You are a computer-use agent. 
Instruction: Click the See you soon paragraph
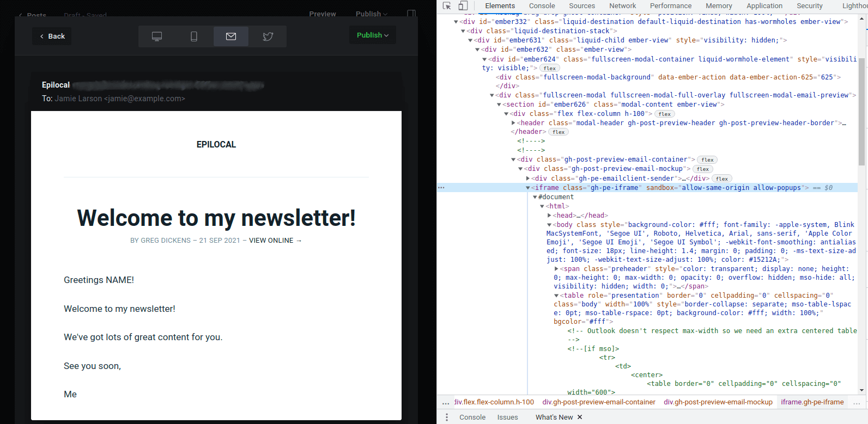tap(92, 366)
